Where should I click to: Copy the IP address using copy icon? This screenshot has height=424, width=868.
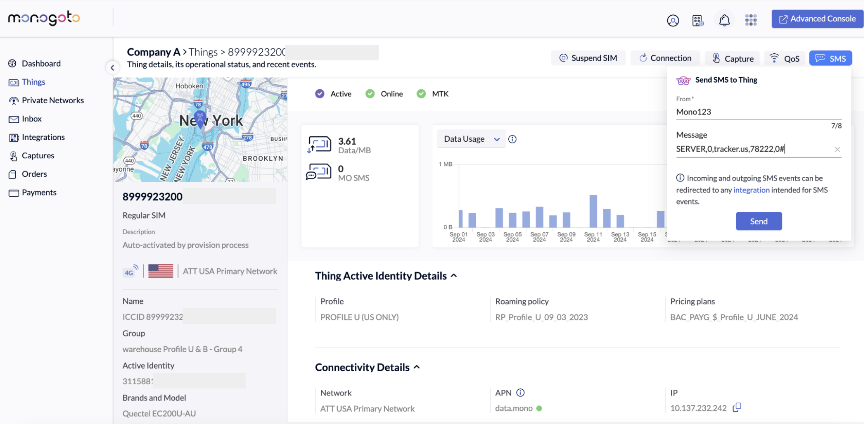click(737, 407)
